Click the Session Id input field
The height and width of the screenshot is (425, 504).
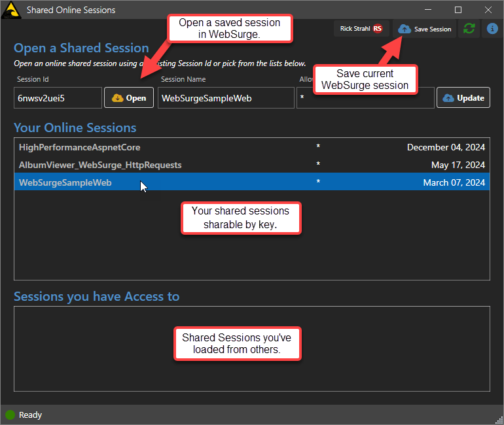tap(58, 98)
